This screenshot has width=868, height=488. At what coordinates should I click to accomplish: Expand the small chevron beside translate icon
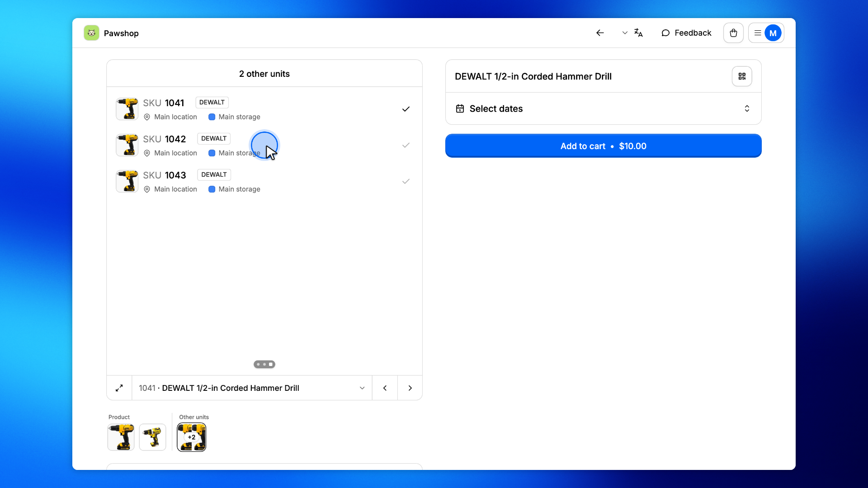coord(625,33)
